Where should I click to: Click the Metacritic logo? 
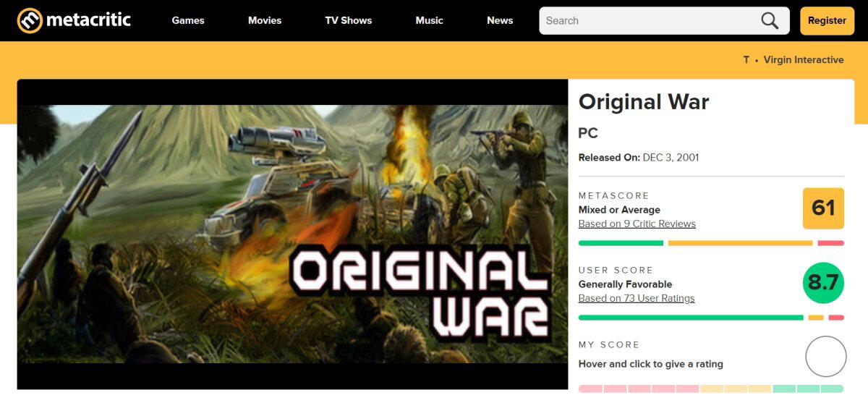coord(74,20)
